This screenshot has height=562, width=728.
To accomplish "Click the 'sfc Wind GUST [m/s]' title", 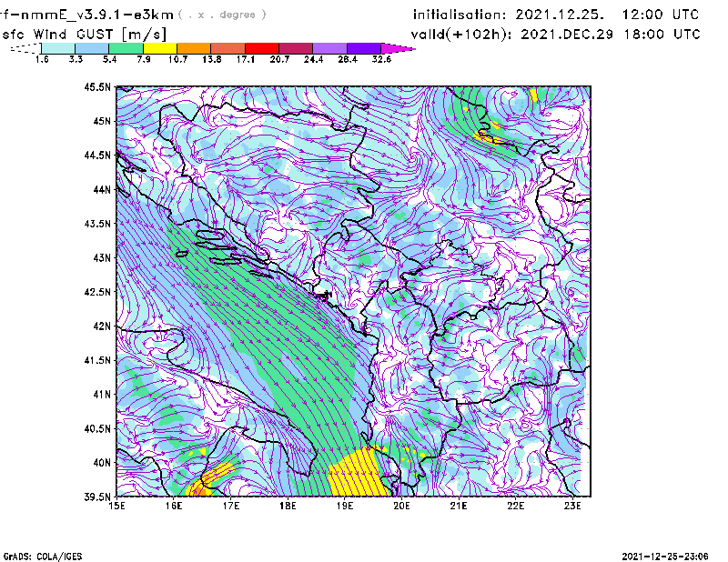I will point(84,35).
